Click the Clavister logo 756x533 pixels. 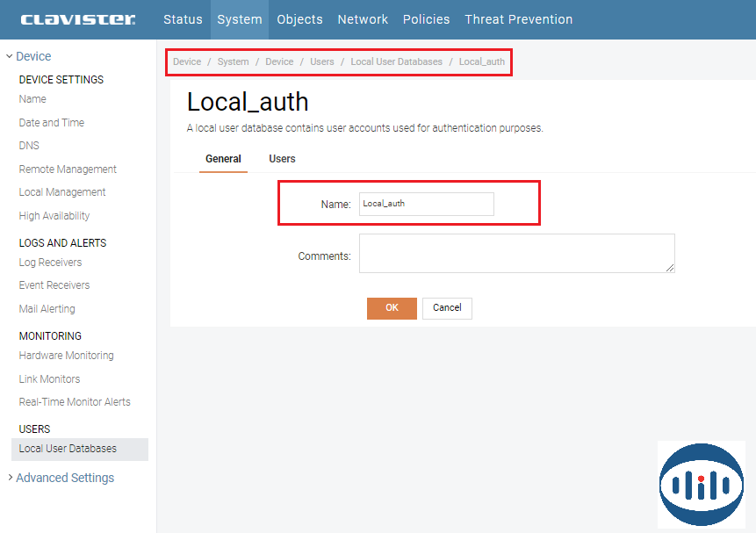click(77, 19)
